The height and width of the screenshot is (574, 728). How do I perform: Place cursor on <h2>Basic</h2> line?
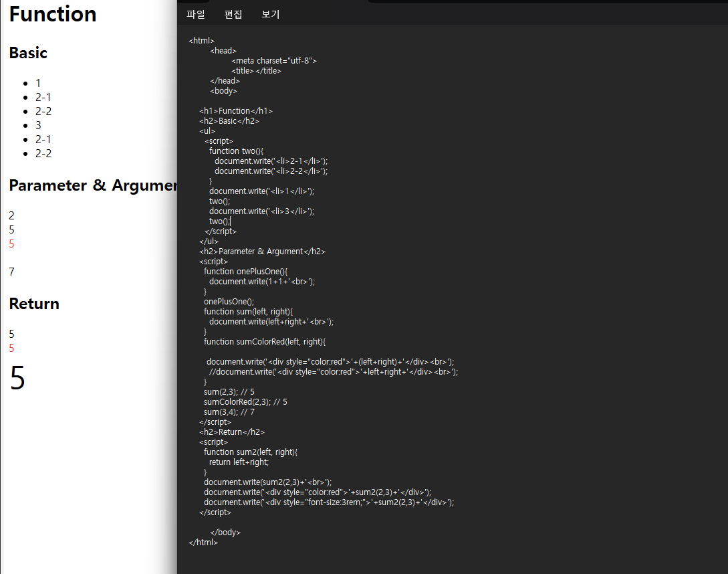pos(229,121)
